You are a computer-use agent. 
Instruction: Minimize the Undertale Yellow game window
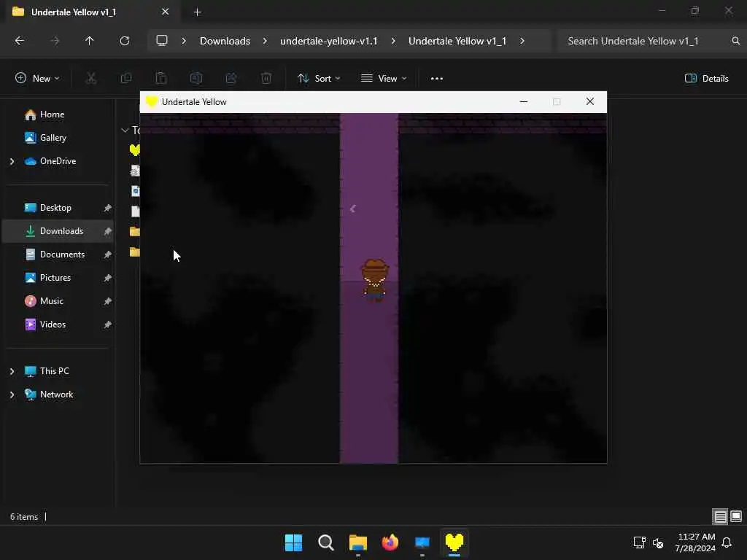(x=524, y=102)
